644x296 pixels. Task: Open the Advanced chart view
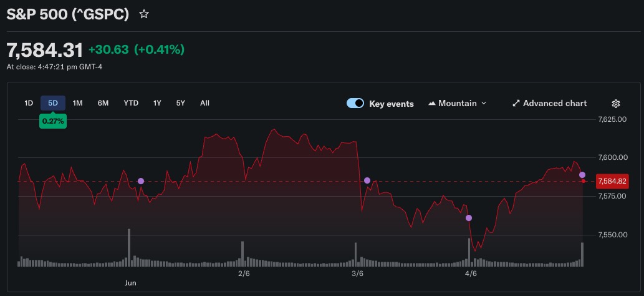549,103
